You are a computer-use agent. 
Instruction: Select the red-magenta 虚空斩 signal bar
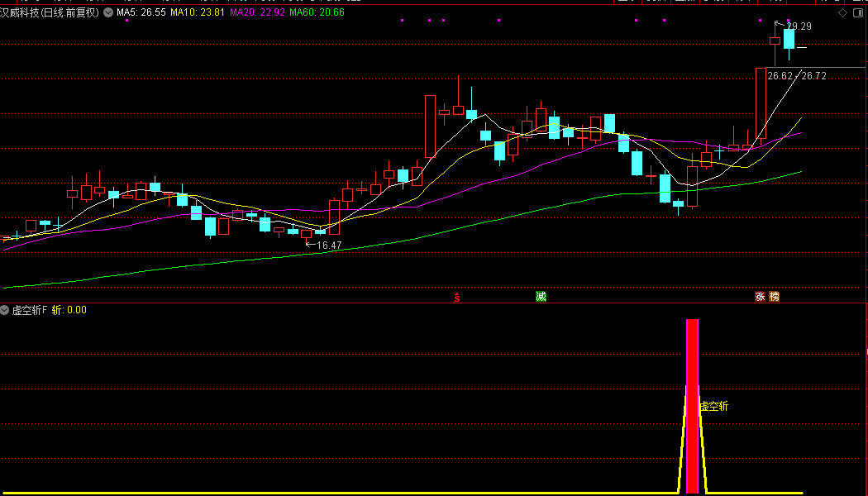(692, 406)
